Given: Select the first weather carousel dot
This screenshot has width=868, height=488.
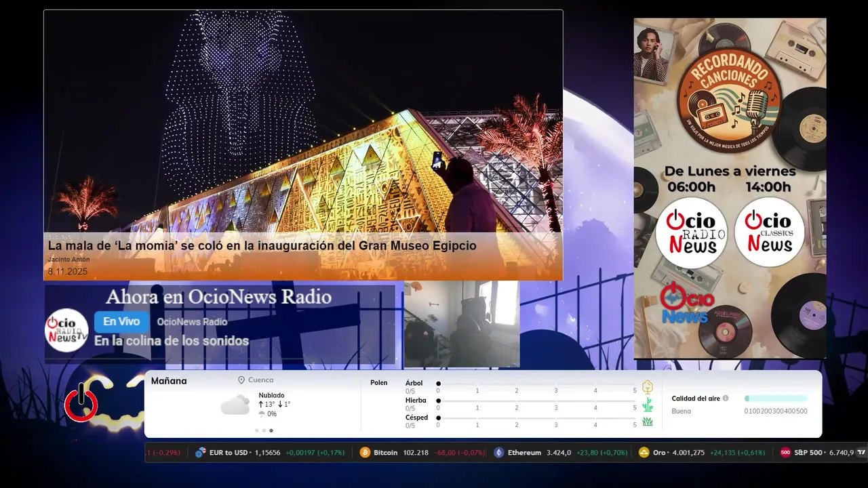Looking at the screenshot, I should pos(256,430).
